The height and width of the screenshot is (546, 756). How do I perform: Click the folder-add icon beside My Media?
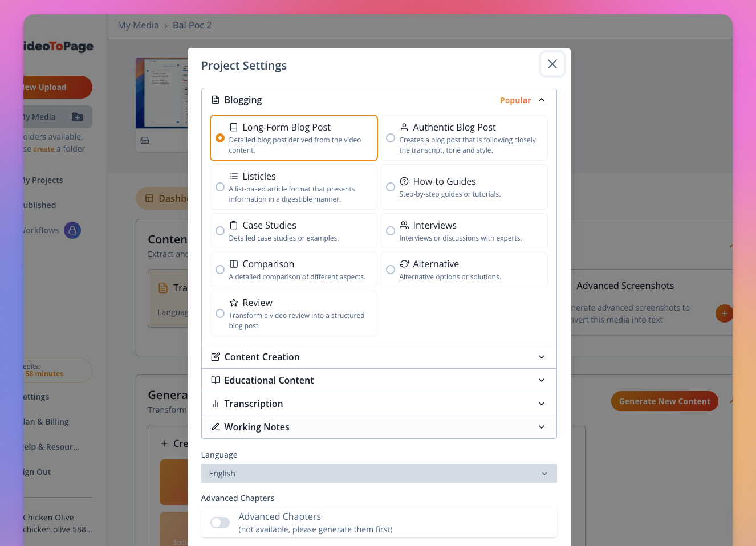tap(76, 116)
